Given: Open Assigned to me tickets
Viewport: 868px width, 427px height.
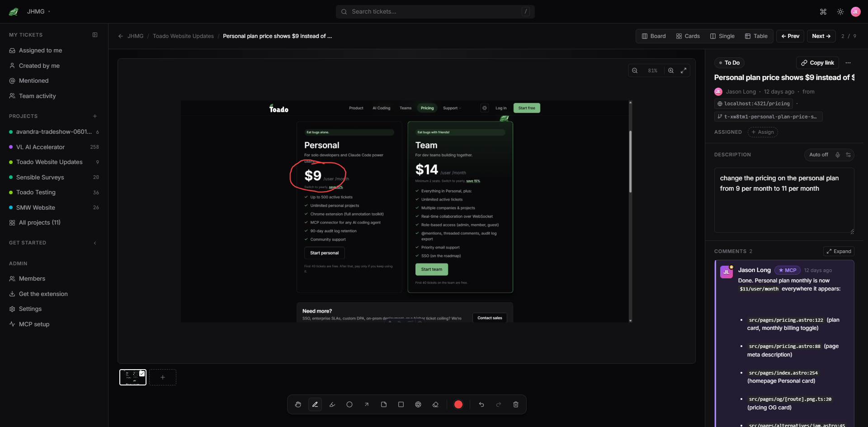Looking at the screenshot, I should pos(54,51).
